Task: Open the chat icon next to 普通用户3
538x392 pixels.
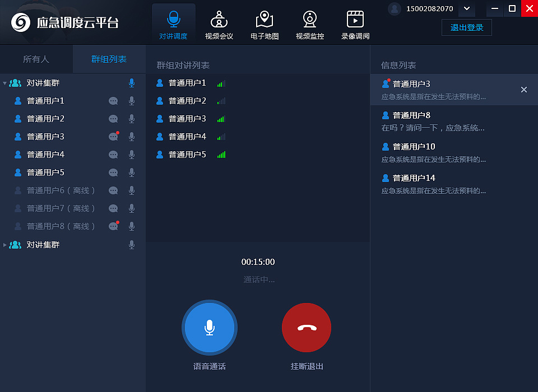Action: click(113, 136)
